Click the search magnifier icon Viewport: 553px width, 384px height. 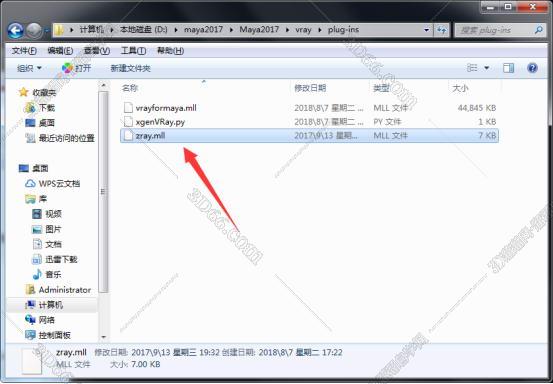538,30
